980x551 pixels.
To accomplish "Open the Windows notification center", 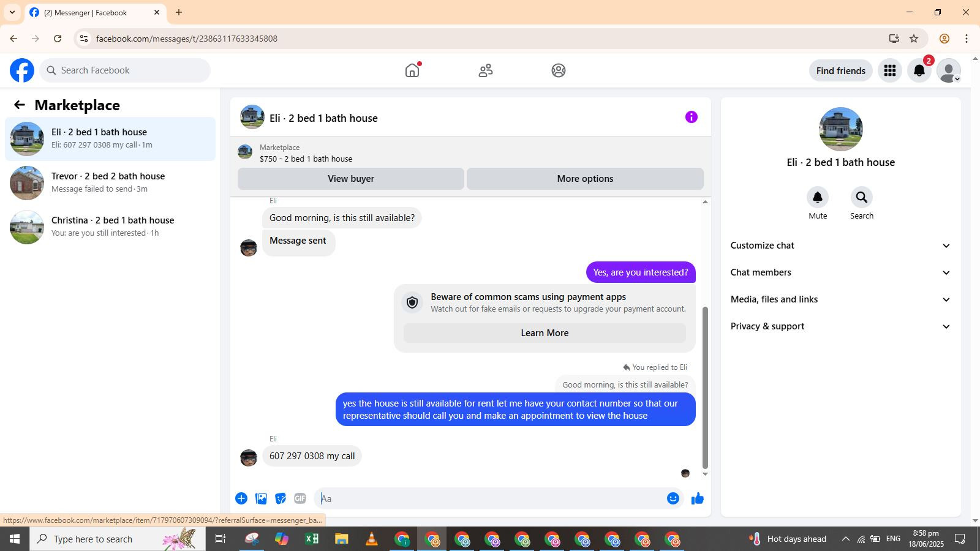I will 960,539.
